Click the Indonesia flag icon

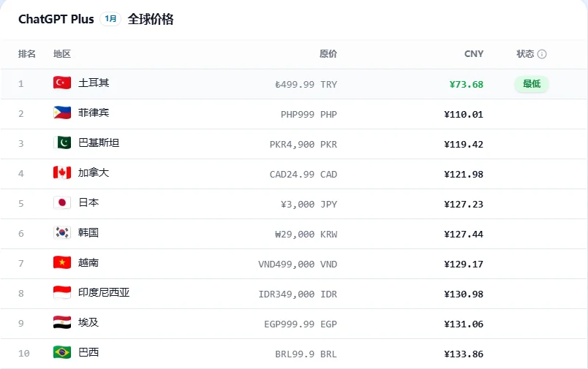pos(62,292)
